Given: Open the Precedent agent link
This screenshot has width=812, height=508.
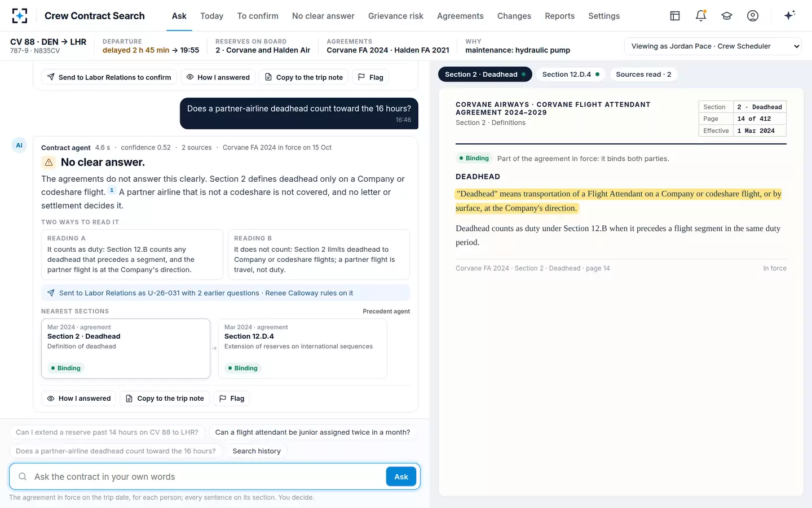Looking at the screenshot, I should (x=386, y=312).
